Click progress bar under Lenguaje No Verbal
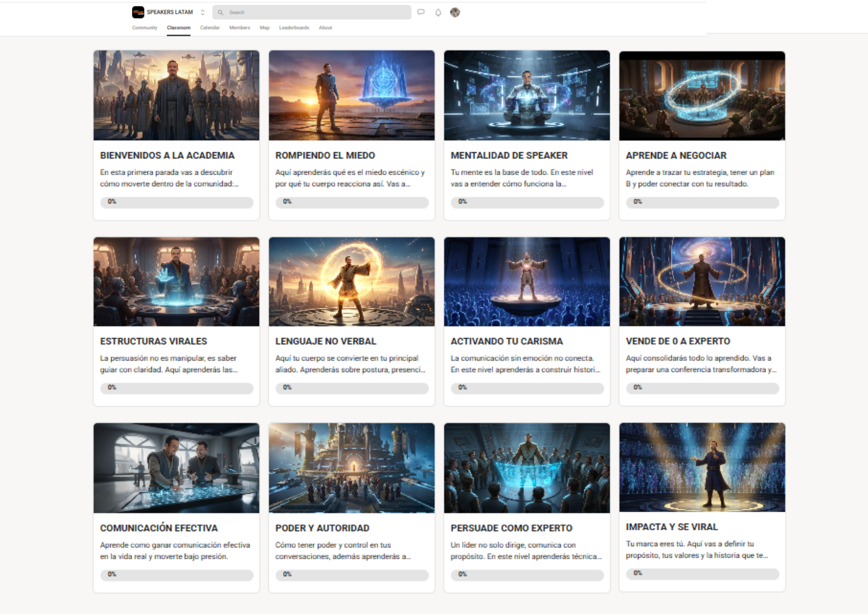The width and height of the screenshot is (868, 614). (352, 388)
